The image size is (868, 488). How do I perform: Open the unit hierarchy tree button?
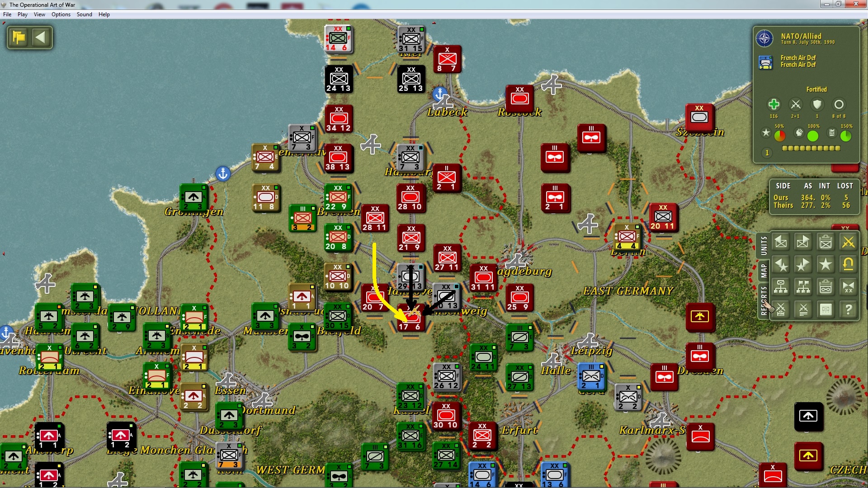click(x=781, y=287)
